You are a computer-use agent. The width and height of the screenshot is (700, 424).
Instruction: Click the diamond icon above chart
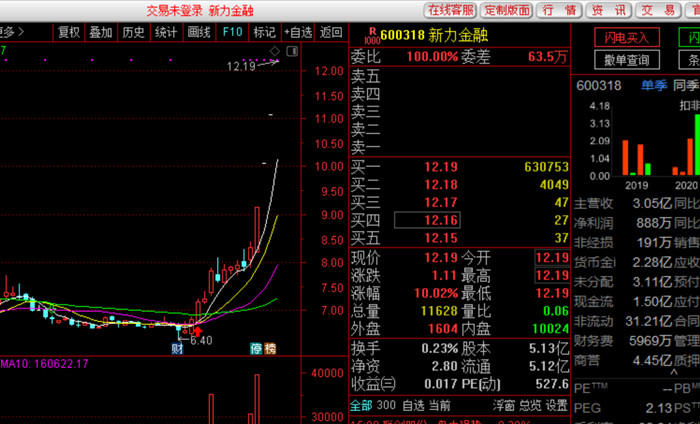[275, 51]
